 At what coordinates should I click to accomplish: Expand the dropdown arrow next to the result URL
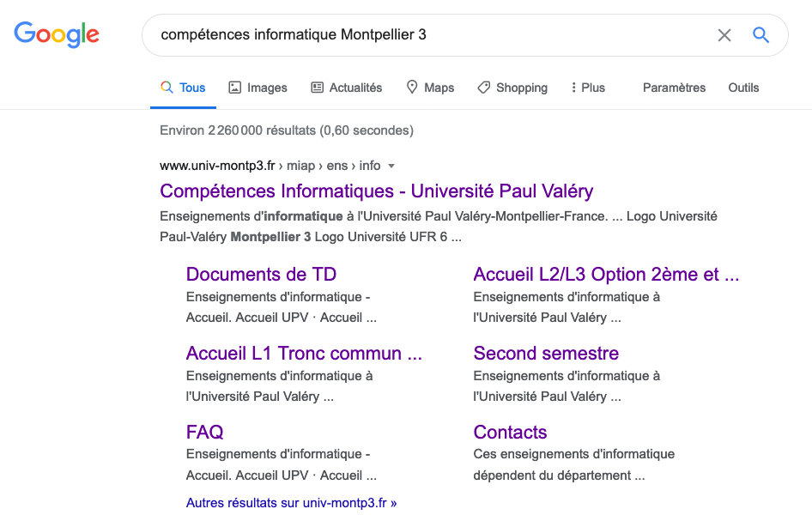(391, 167)
